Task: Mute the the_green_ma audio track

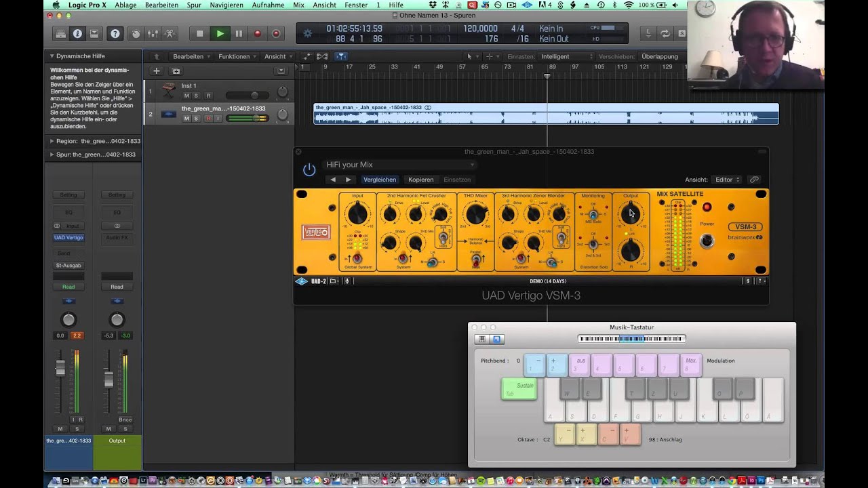Action: 186,119
